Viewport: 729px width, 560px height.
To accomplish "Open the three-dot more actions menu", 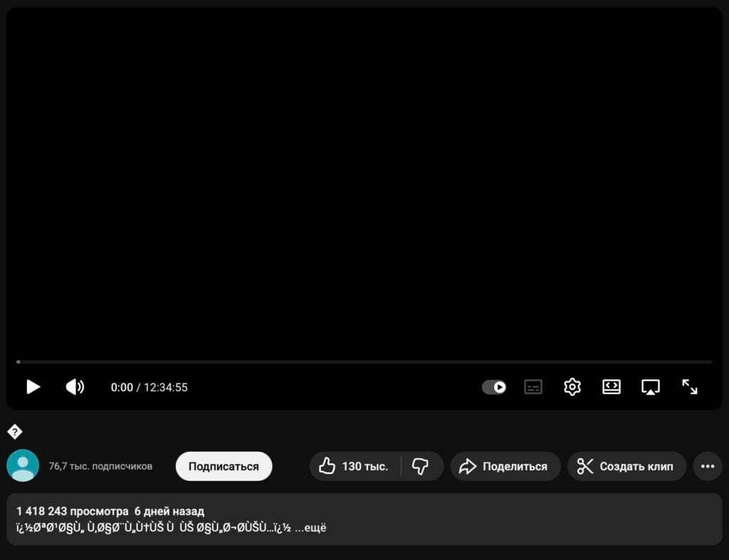I will coord(708,467).
